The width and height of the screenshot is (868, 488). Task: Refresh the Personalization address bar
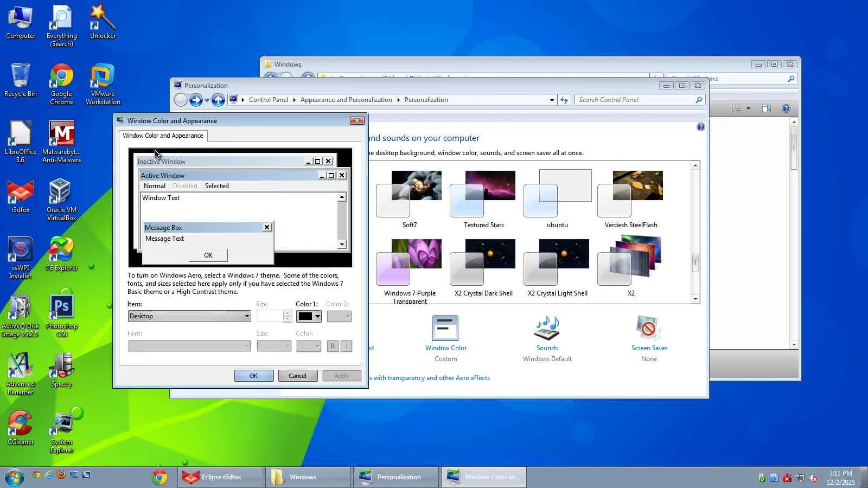click(x=564, y=100)
